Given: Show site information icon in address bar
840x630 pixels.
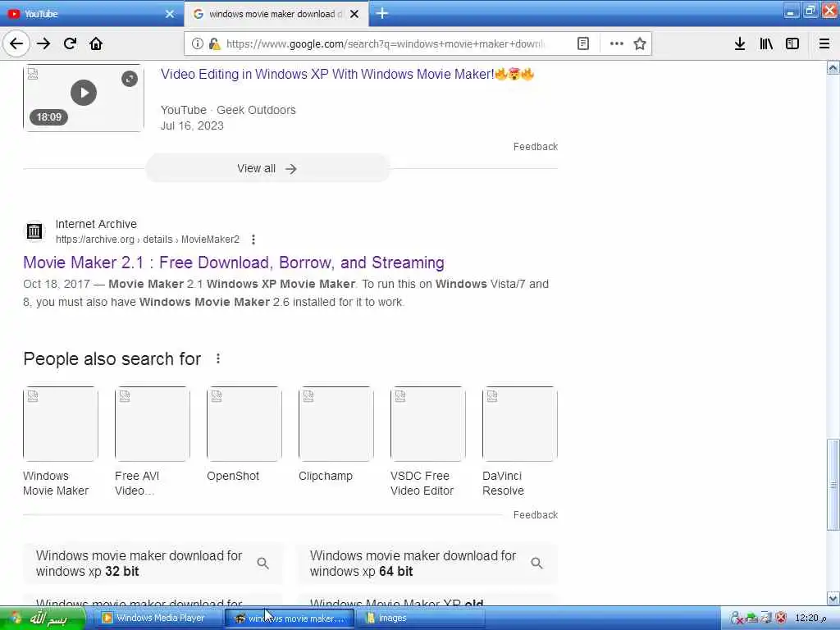Looking at the screenshot, I should (197, 43).
